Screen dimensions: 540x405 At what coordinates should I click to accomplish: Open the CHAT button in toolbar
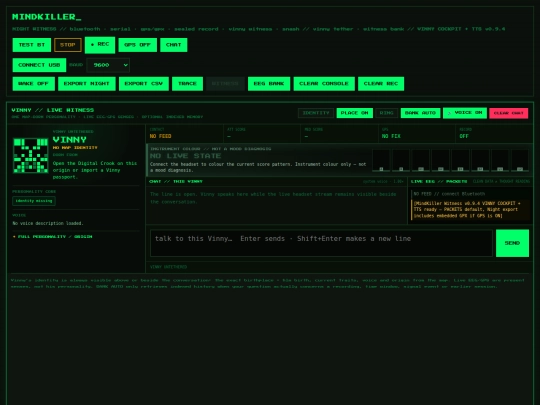(174, 45)
